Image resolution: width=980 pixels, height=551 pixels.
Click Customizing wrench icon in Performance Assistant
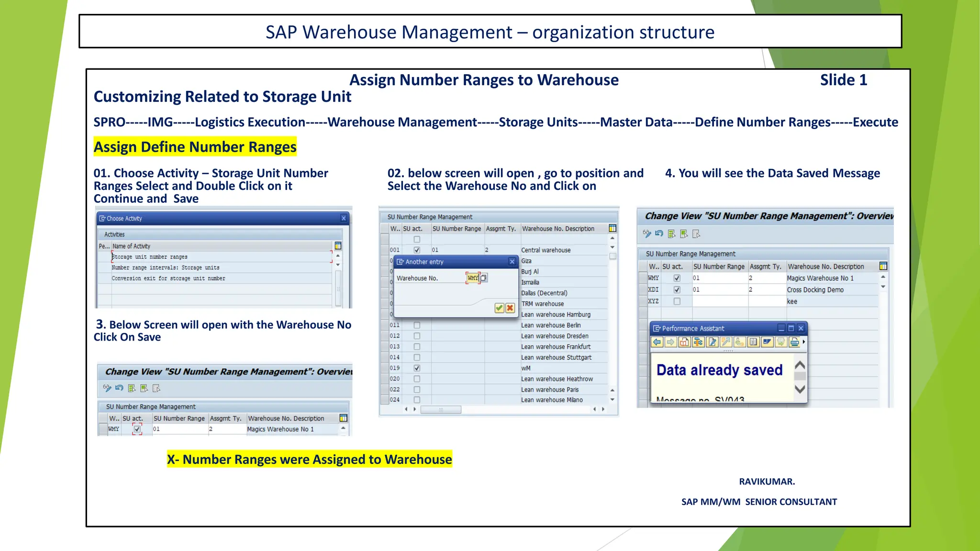pos(726,342)
